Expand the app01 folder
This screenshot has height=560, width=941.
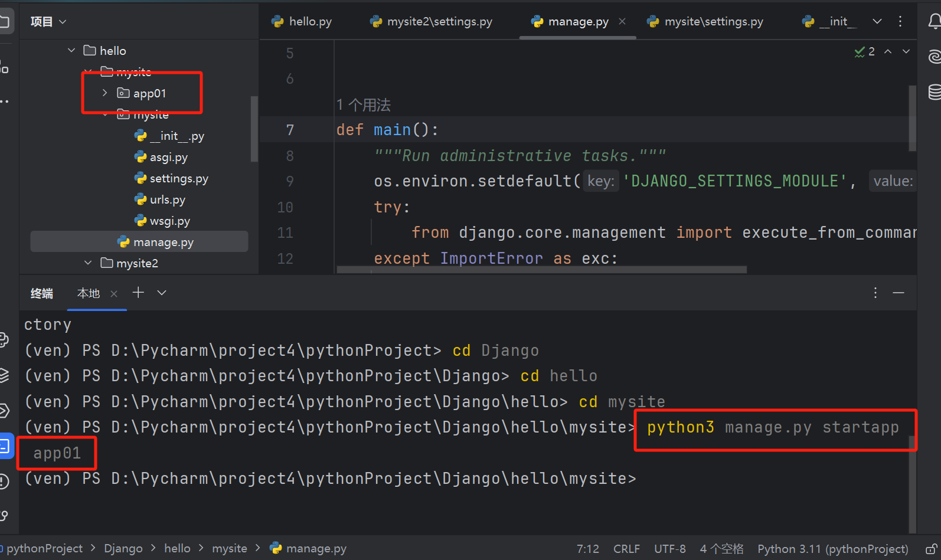[x=105, y=93]
